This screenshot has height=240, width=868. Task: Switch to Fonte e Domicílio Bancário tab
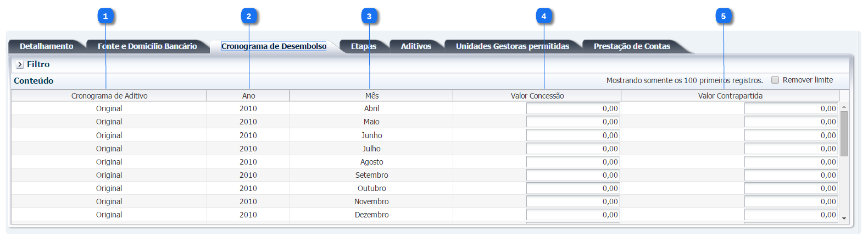click(x=147, y=46)
